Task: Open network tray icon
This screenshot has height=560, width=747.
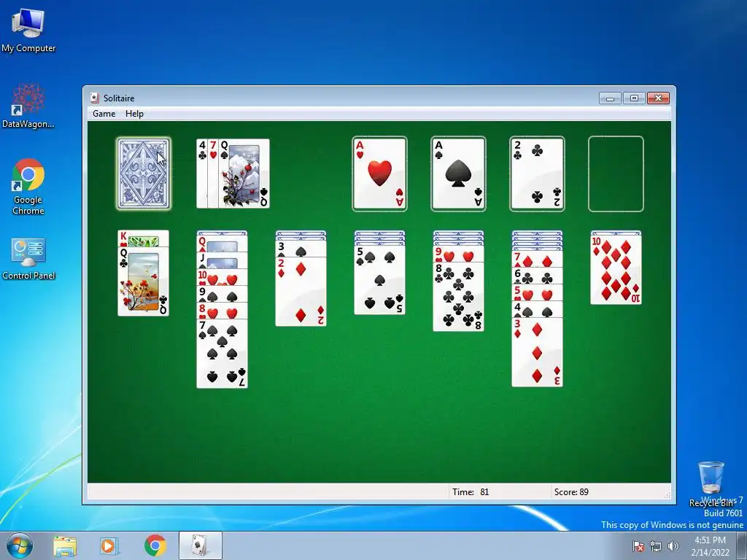Action: (656, 546)
